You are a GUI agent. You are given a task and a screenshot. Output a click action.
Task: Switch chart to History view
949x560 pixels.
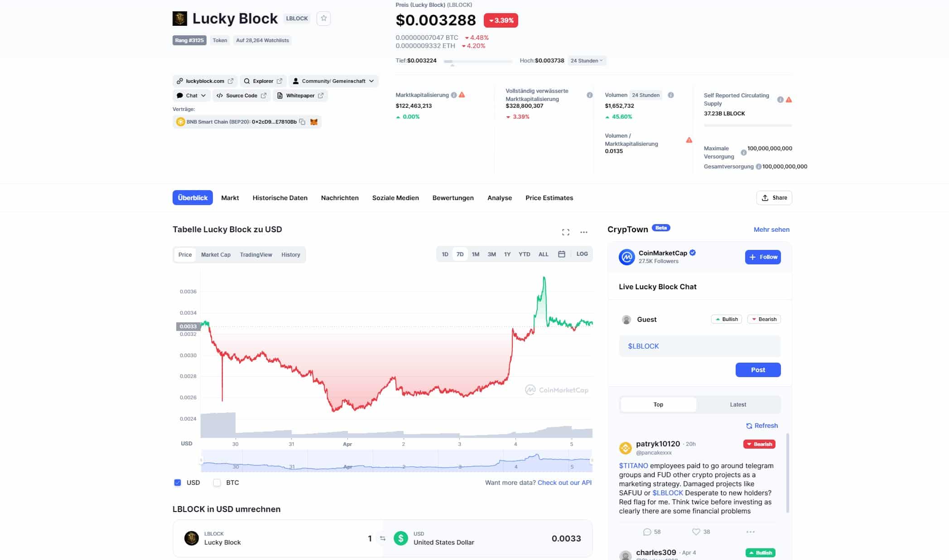[x=291, y=255]
